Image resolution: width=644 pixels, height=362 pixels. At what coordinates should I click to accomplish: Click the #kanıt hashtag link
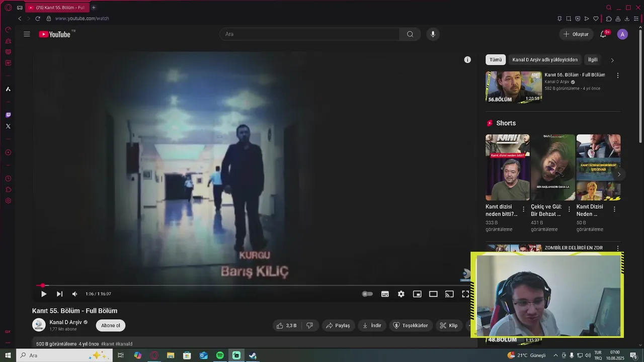pyautogui.click(x=108, y=344)
